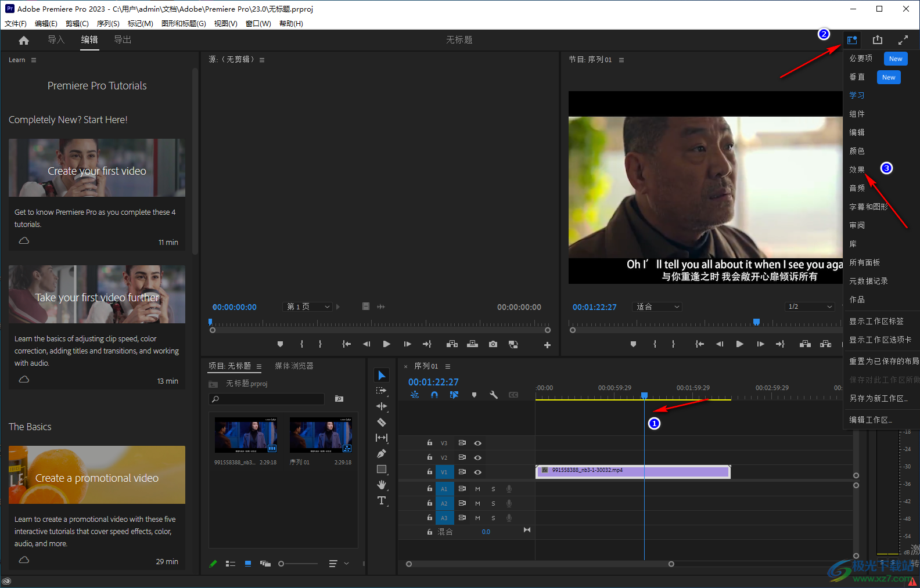Image resolution: width=920 pixels, height=588 pixels.
Task: Select the Rectangle tool
Action: pos(382,469)
